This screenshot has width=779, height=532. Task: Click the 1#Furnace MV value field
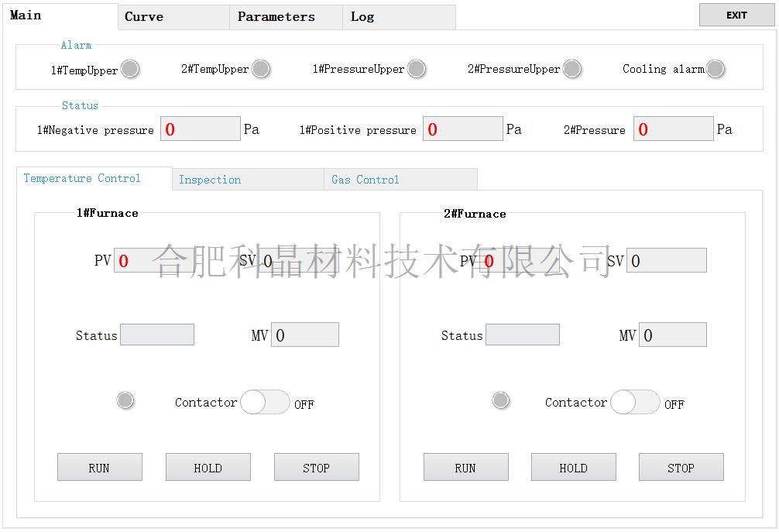(304, 335)
